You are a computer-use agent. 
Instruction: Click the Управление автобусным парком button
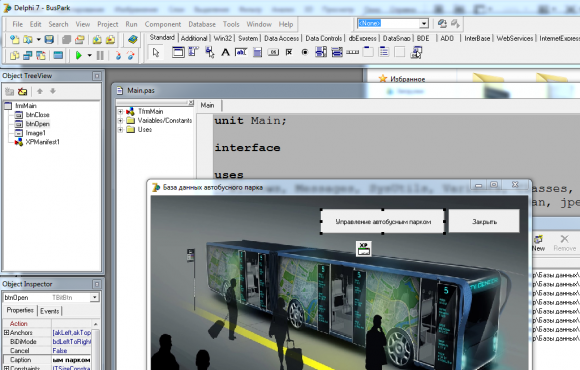383,221
